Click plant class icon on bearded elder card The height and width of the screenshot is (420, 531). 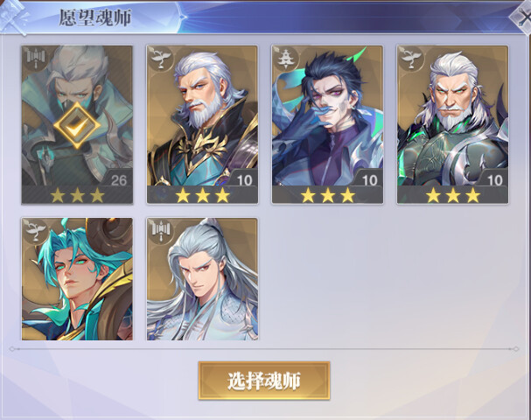[x=160, y=59]
